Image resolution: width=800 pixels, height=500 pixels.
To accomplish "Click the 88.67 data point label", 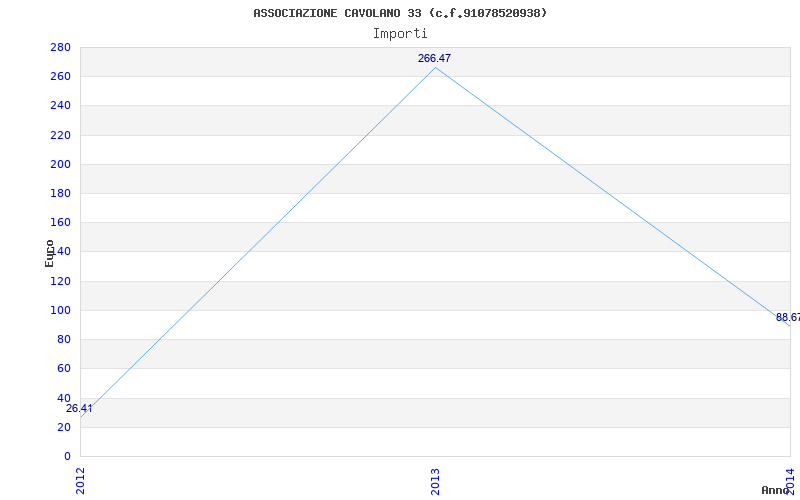I will (x=788, y=318).
